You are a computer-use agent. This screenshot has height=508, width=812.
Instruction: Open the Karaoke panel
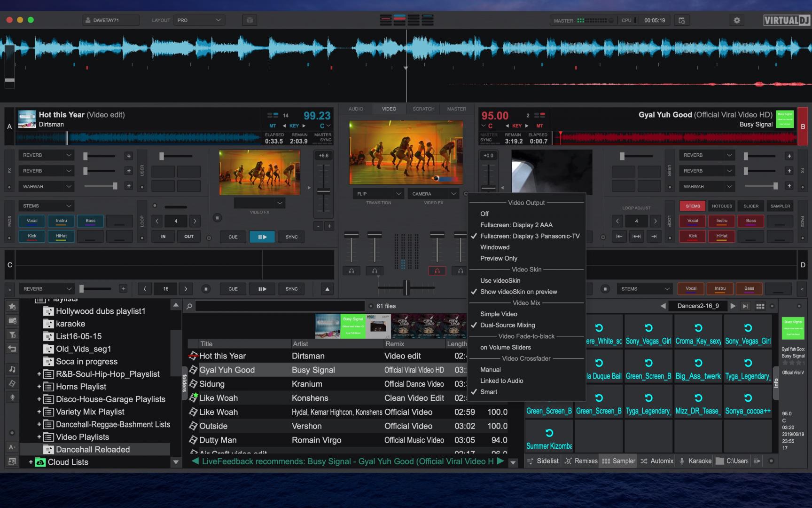700,461
